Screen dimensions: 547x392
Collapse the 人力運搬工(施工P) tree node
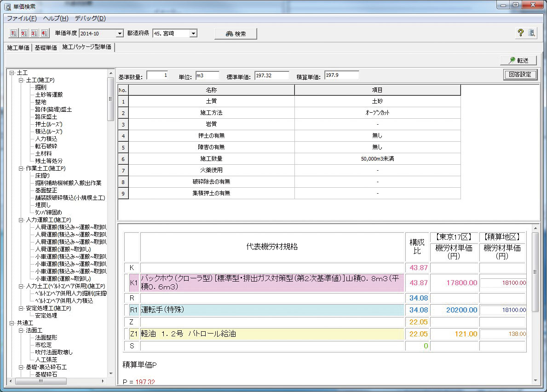coord(21,220)
